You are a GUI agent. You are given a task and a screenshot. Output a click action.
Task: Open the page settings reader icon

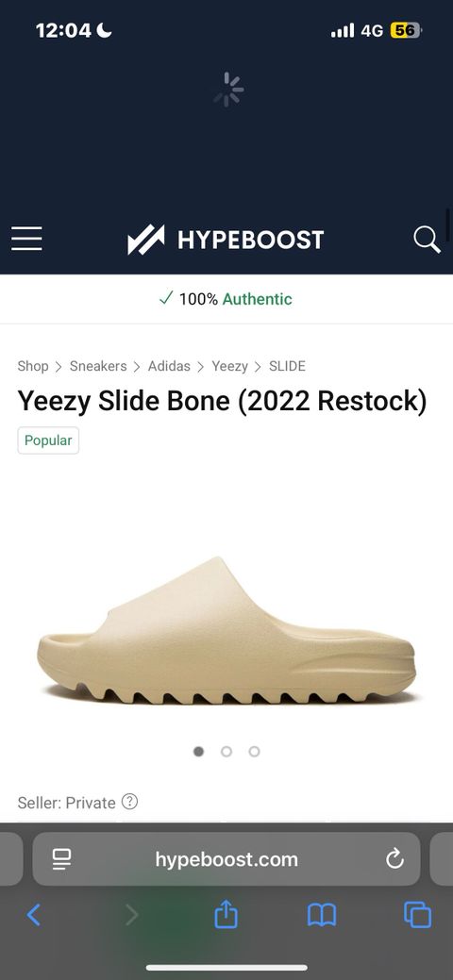61,859
